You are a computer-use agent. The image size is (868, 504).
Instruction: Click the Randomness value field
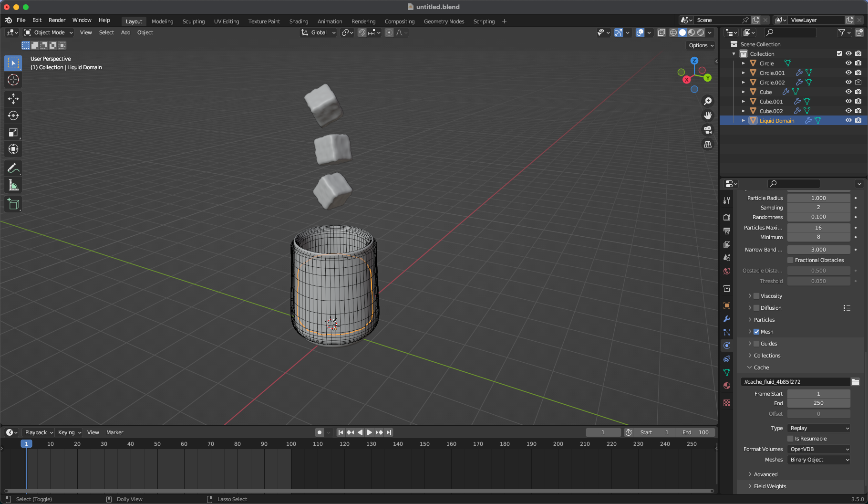point(819,217)
